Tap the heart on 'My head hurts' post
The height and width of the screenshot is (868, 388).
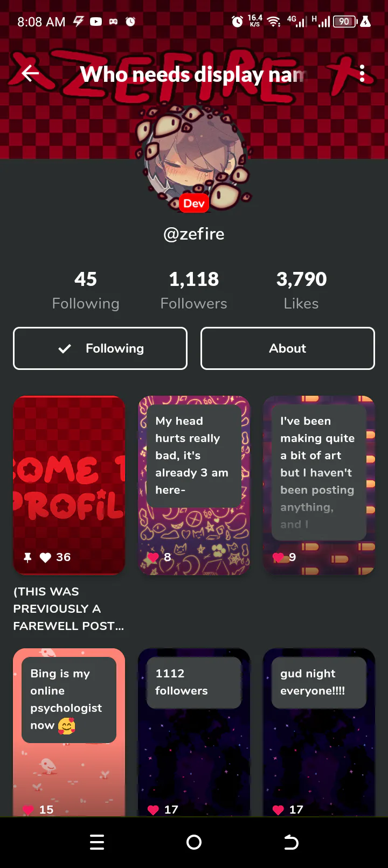click(153, 557)
